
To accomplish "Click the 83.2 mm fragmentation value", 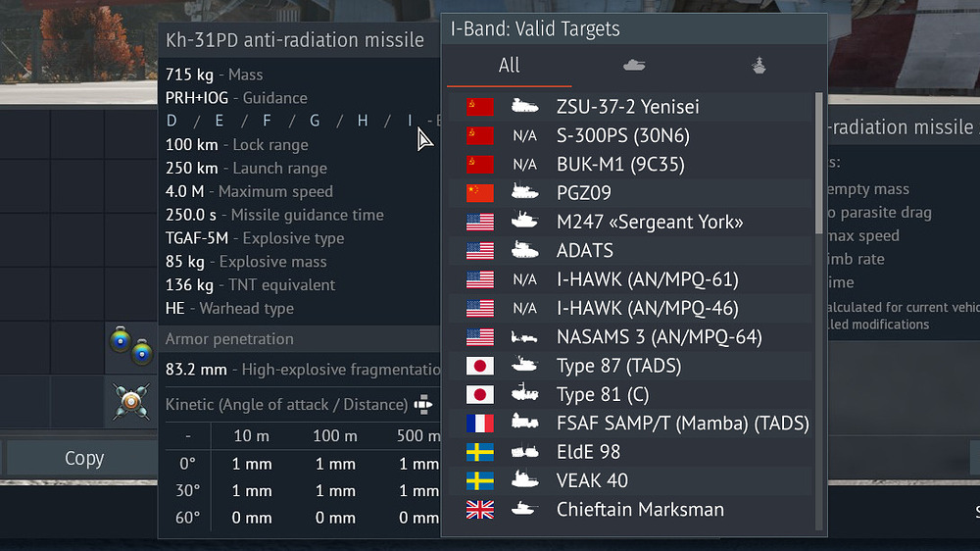I will pyautogui.click(x=196, y=370).
